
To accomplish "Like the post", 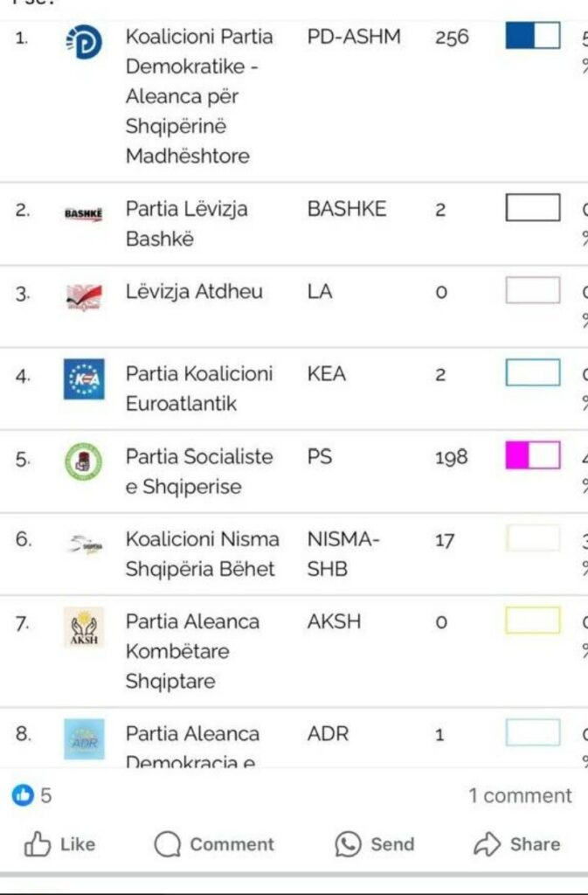I will 60,844.
